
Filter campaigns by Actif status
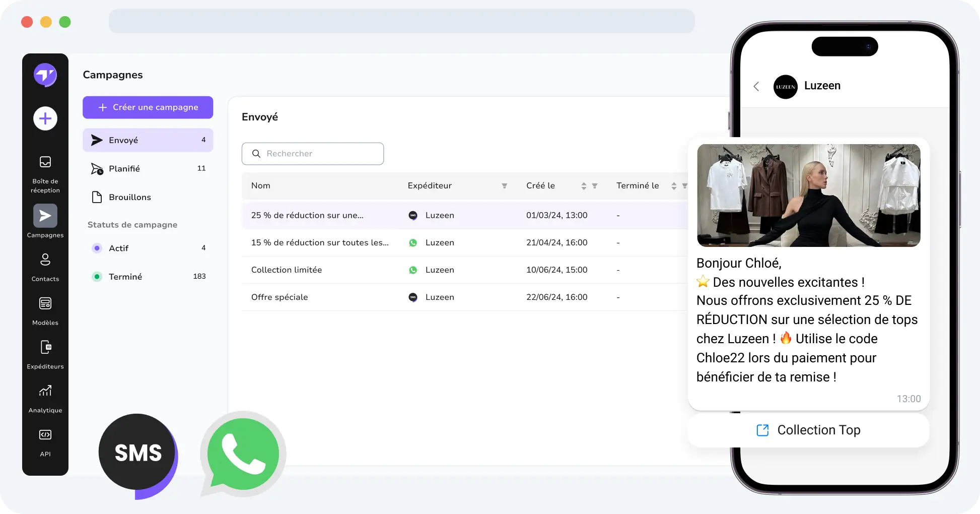[148, 248]
